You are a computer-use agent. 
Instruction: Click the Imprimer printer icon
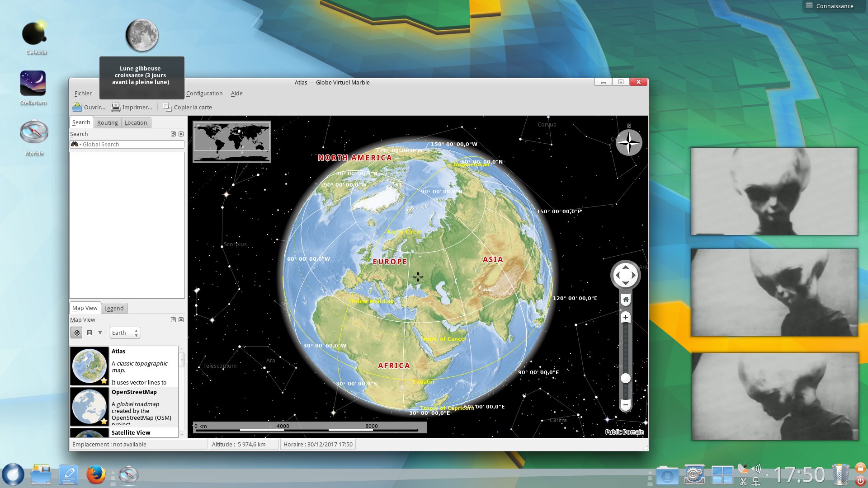[116, 107]
